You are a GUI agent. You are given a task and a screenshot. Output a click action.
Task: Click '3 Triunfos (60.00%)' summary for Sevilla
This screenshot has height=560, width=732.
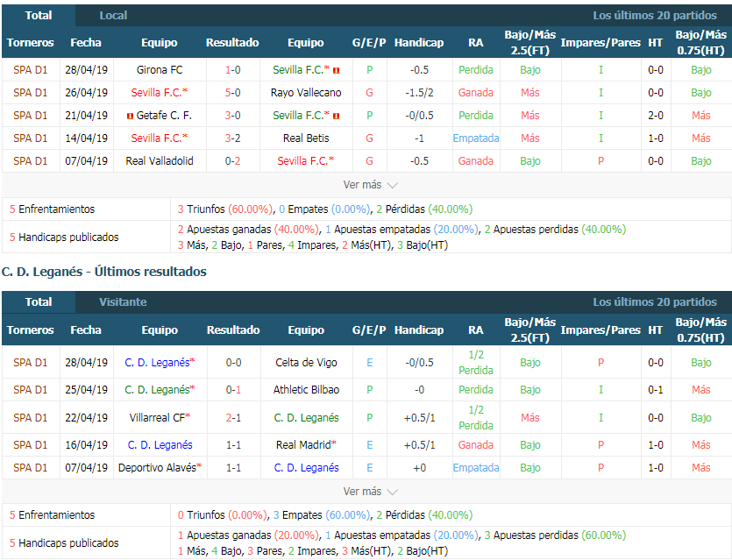pyautogui.click(x=225, y=209)
